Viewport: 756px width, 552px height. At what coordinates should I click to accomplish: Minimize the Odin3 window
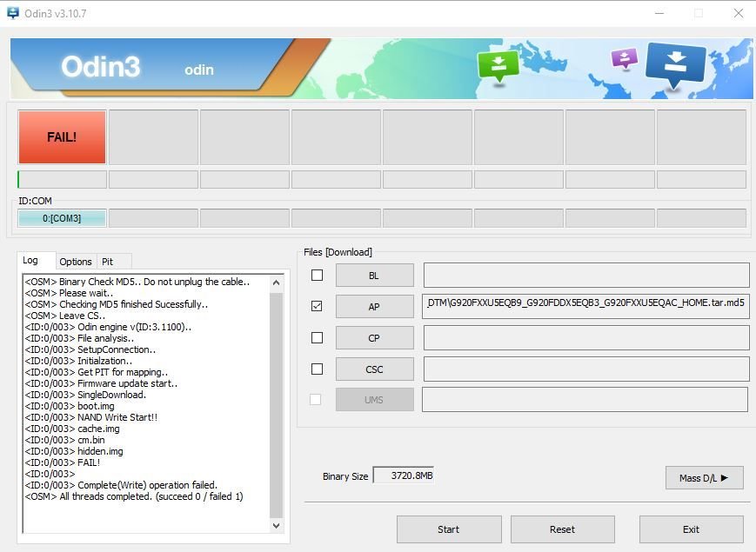(659, 14)
